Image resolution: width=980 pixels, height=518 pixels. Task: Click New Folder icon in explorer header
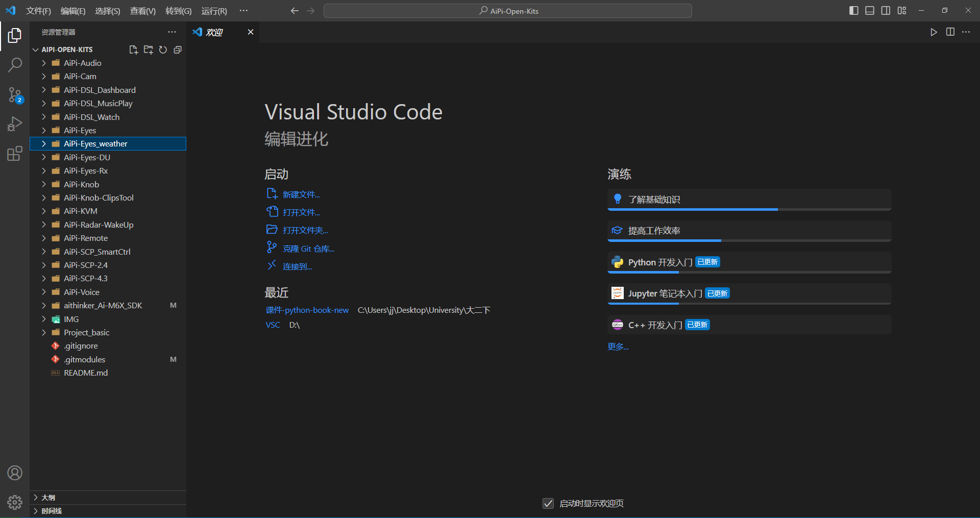tap(149, 50)
